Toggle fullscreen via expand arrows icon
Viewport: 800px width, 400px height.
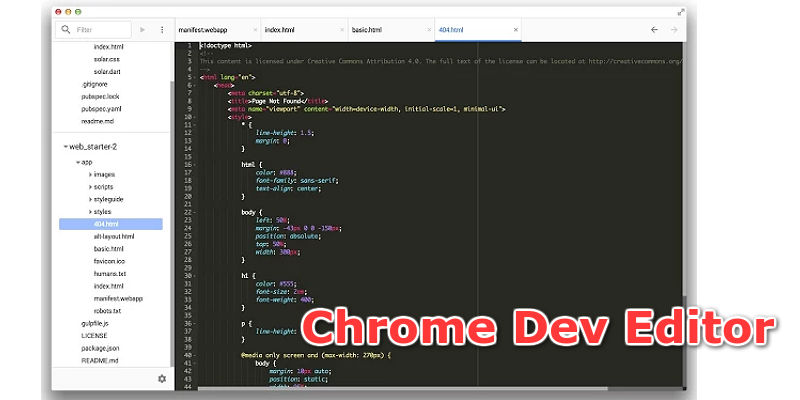coord(681,12)
